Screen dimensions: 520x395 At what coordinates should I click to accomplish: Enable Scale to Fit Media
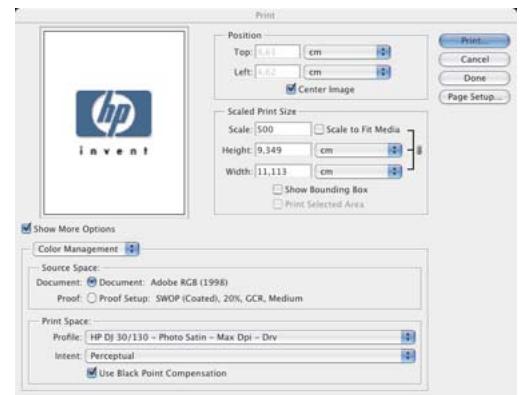tap(319, 129)
